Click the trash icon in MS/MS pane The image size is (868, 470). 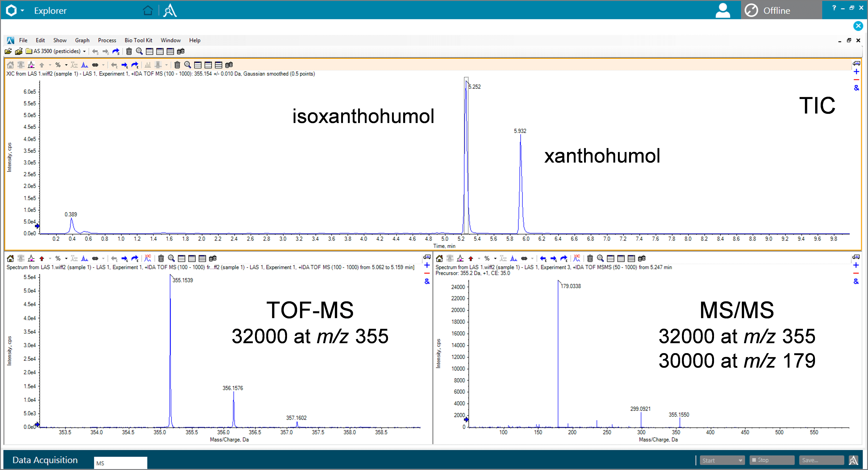pyautogui.click(x=590, y=258)
